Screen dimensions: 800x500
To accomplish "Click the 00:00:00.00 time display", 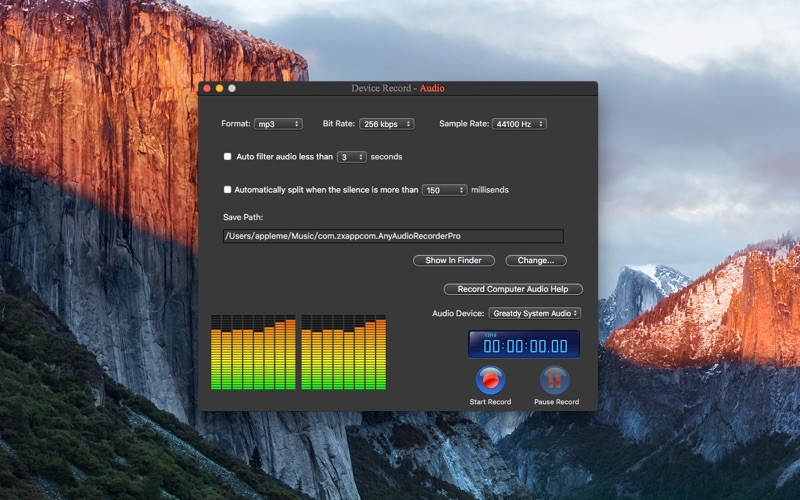I will pos(524,344).
